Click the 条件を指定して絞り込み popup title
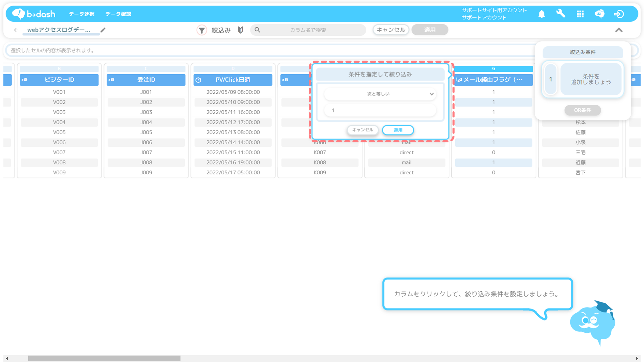Image resolution: width=644 pixels, height=362 pixels. (x=380, y=74)
